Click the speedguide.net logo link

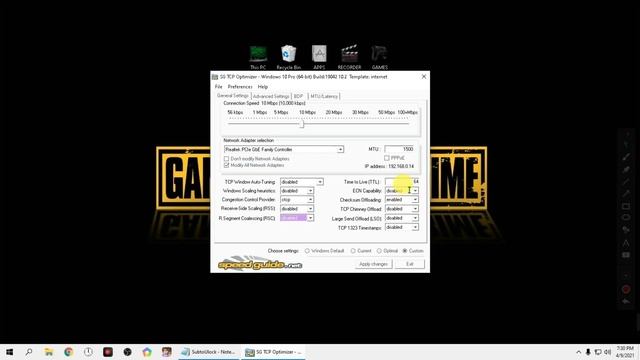[x=260, y=264]
